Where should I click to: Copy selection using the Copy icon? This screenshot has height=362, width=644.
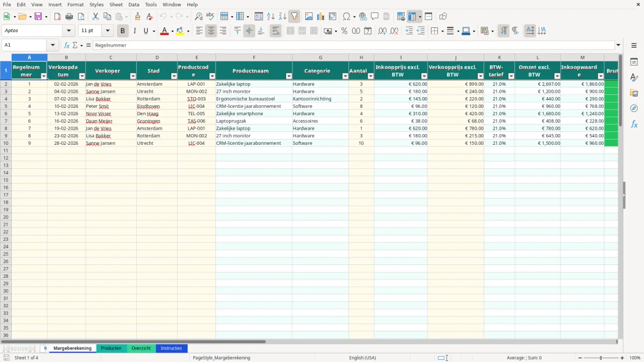[x=107, y=17]
